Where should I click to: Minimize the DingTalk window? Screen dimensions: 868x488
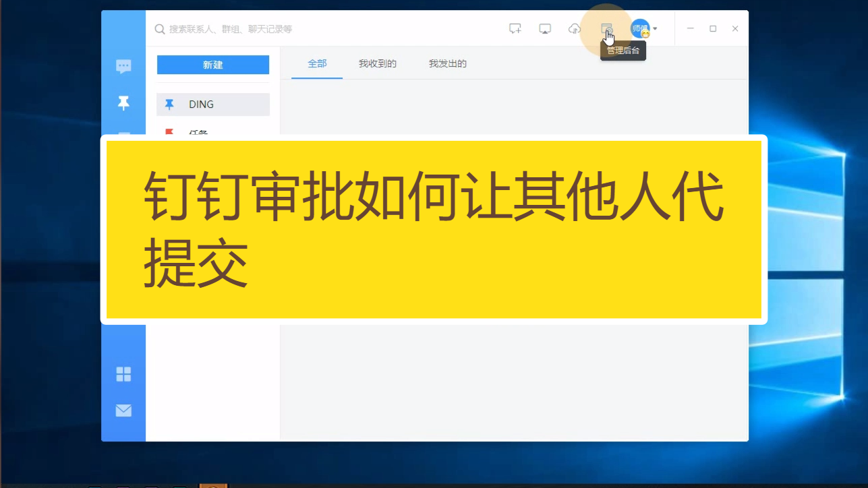tap(691, 29)
